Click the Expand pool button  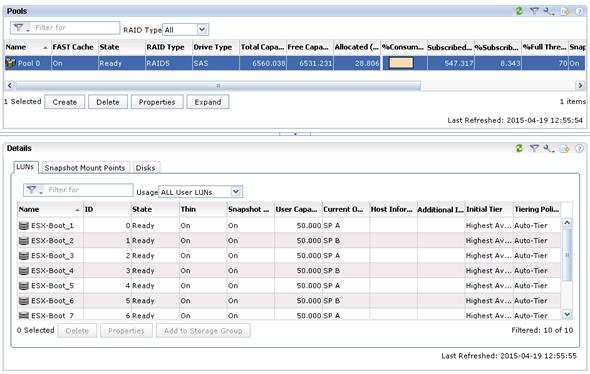(x=208, y=102)
